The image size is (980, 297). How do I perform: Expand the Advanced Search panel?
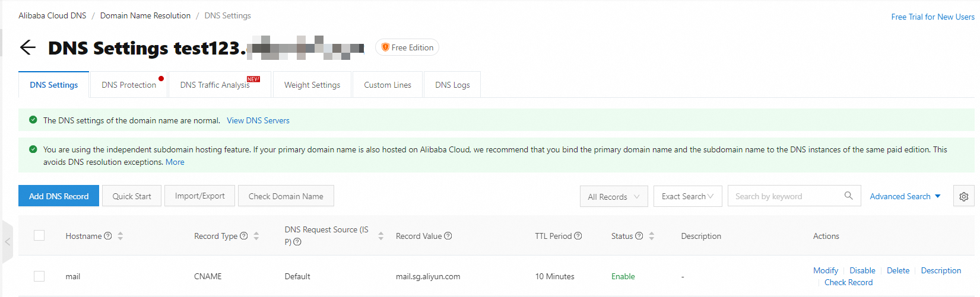pyautogui.click(x=905, y=196)
